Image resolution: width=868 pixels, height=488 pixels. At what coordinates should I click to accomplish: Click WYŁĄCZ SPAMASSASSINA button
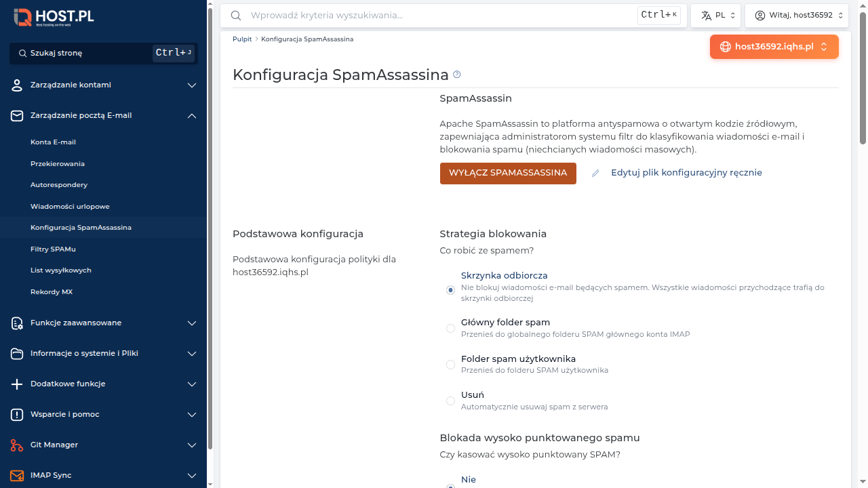coord(508,173)
